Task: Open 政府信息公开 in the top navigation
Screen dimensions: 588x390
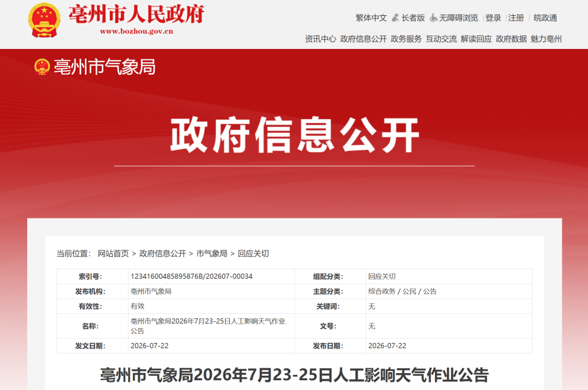Action: 363,39
